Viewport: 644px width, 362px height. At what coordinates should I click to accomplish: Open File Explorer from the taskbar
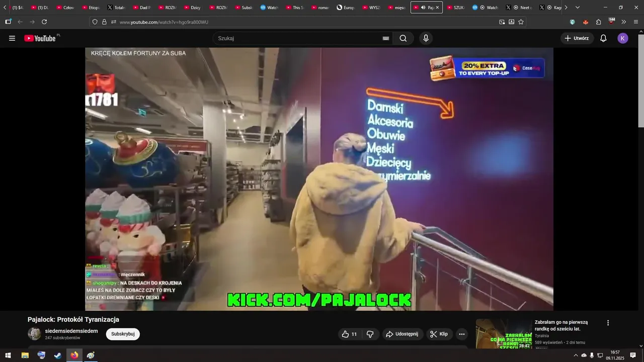25,355
